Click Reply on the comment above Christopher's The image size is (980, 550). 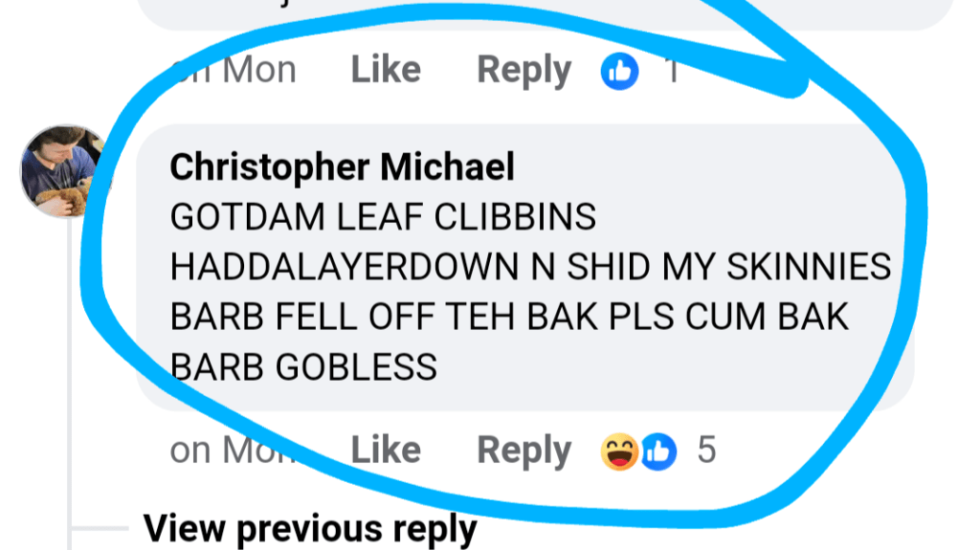[523, 70]
